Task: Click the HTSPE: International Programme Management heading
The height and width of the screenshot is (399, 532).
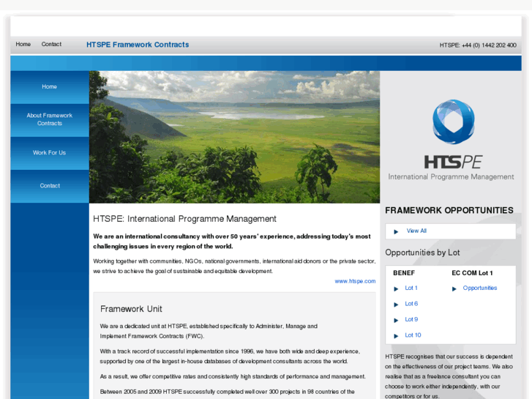Action: tap(184, 219)
